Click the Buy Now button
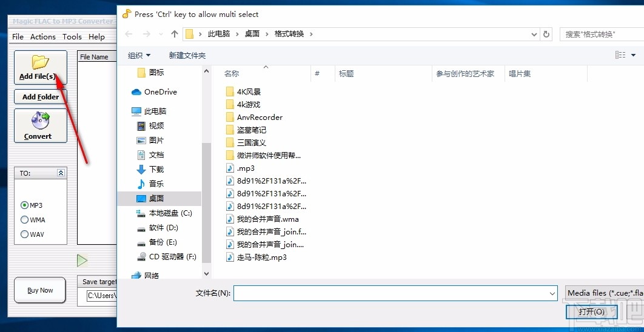 40,290
